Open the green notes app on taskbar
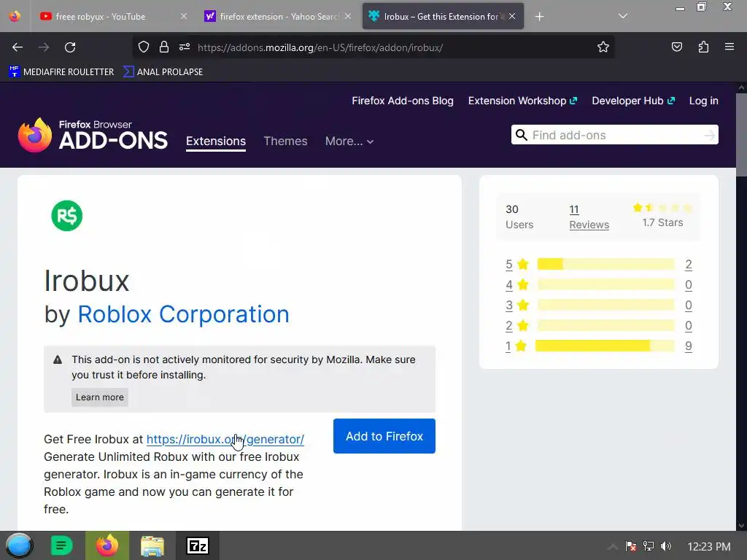The image size is (747, 560). point(61,545)
